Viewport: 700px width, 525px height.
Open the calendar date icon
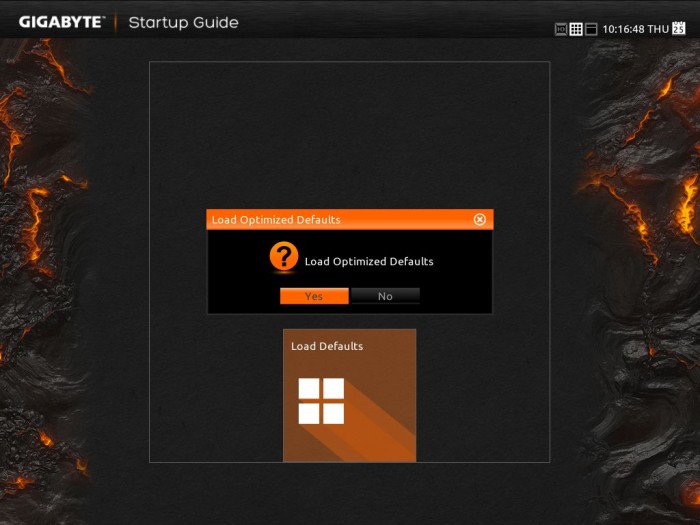pos(679,28)
